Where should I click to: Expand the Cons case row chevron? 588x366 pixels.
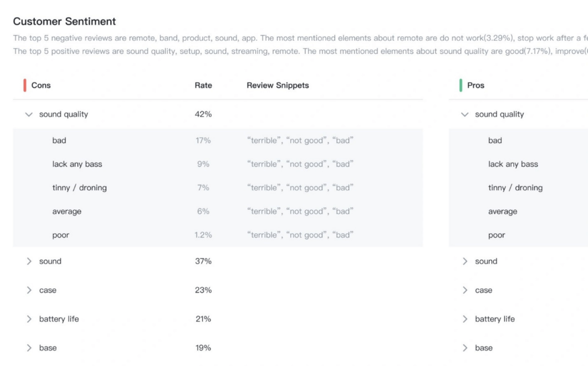pyautogui.click(x=29, y=290)
